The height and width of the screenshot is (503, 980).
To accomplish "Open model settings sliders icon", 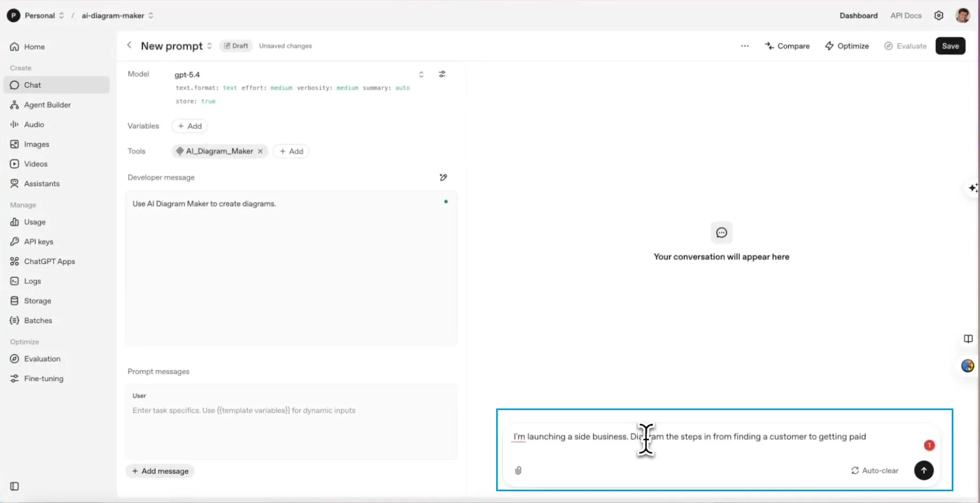I will pyautogui.click(x=442, y=74).
